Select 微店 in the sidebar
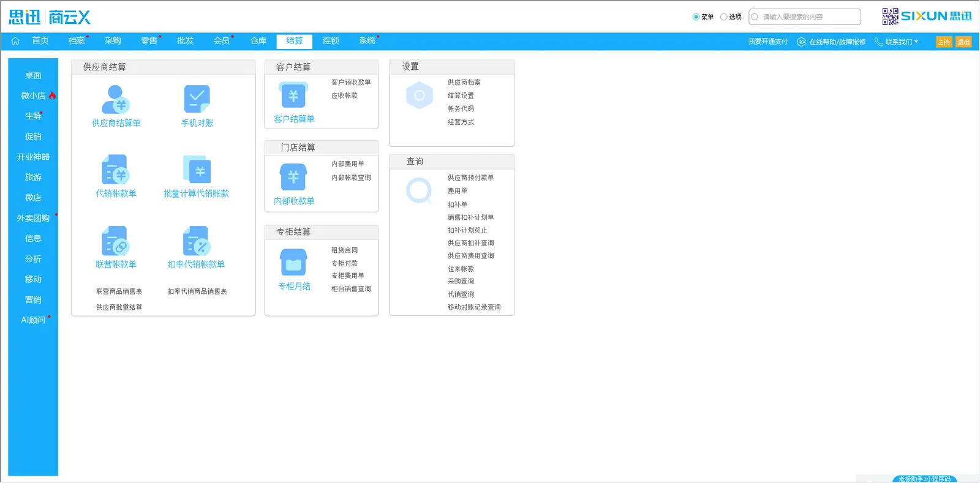 click(33, 198)
